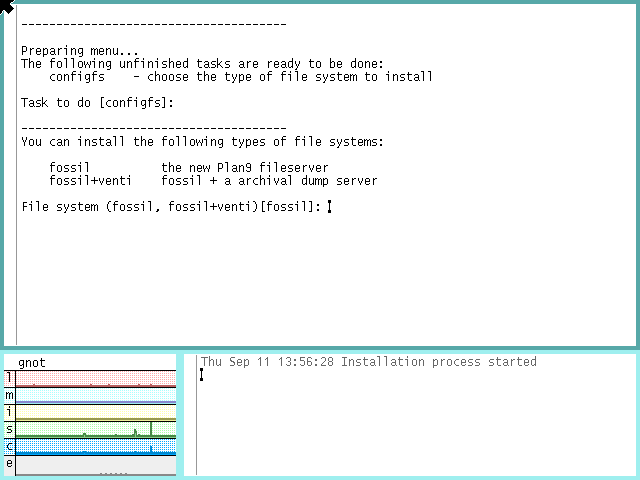Click the 'e' ethernet graph label
The image size is (640, 480).
point(10,463)
